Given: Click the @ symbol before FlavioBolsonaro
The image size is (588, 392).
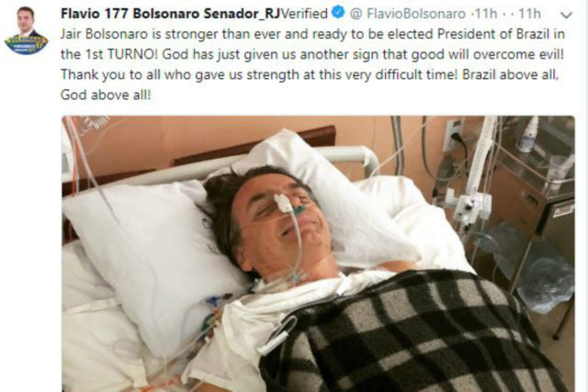Looking at the screenshot, I should [356, 15].
